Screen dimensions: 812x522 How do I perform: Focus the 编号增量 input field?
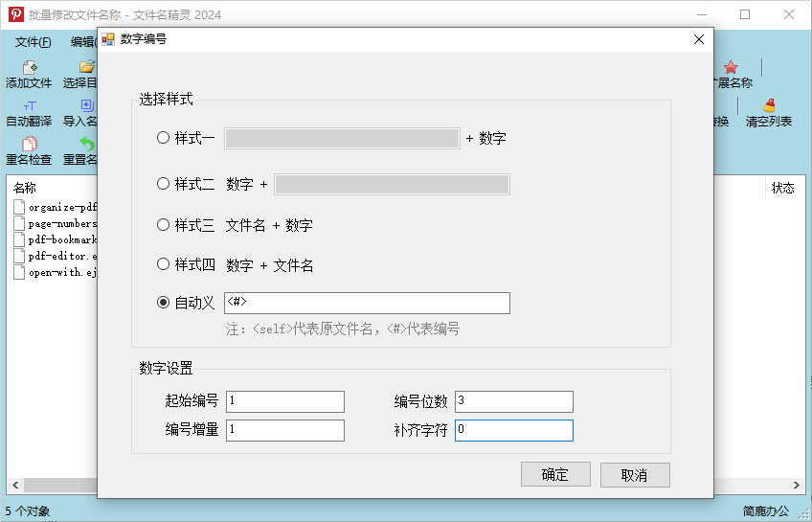pos(285,430)
